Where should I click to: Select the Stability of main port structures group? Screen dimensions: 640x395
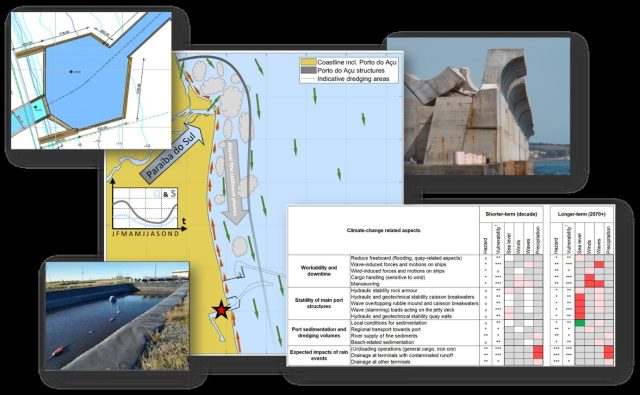[319, 303]
